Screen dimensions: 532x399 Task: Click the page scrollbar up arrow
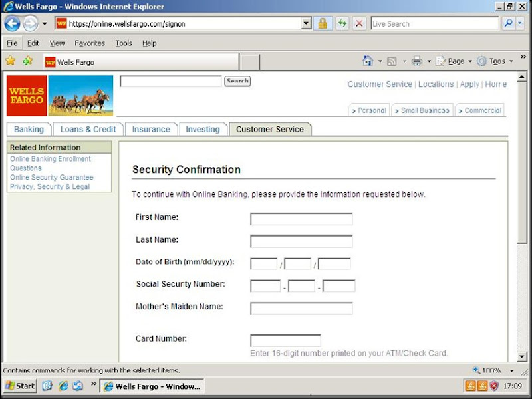[x=522, y=77]
